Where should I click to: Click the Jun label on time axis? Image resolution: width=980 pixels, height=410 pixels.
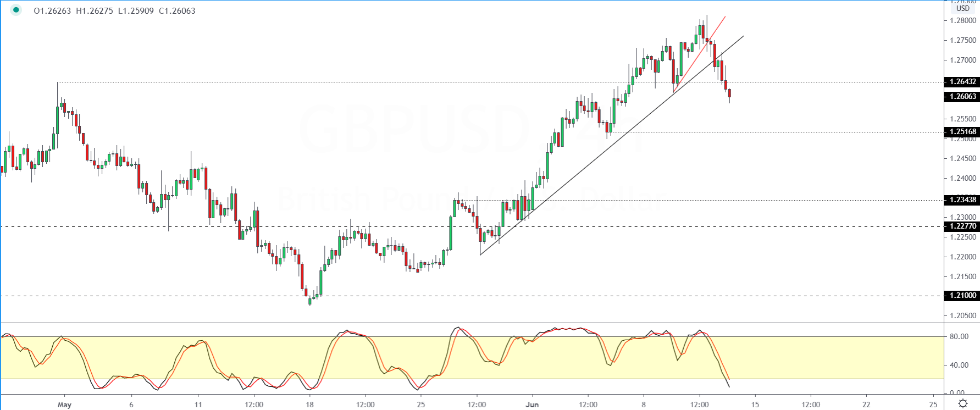point(532,405)
